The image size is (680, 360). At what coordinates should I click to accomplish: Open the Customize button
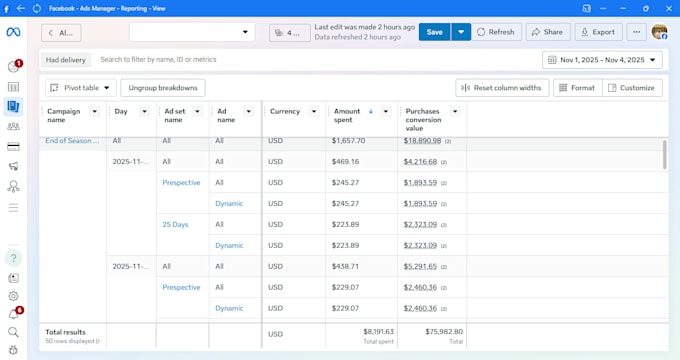632,88
